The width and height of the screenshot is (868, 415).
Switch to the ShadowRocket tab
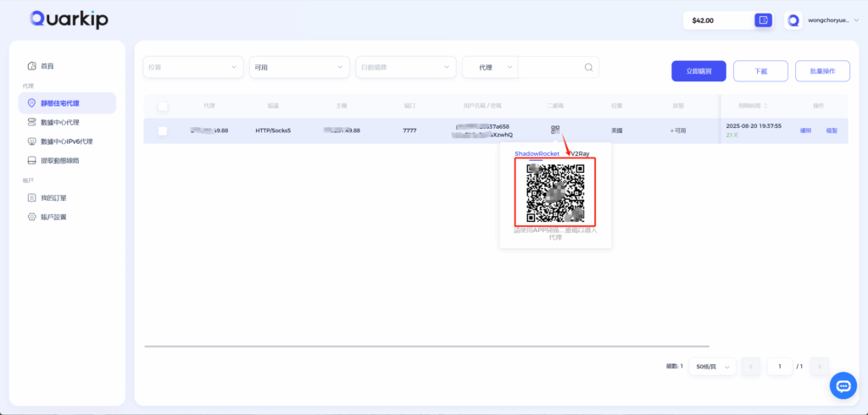[537, 153]
